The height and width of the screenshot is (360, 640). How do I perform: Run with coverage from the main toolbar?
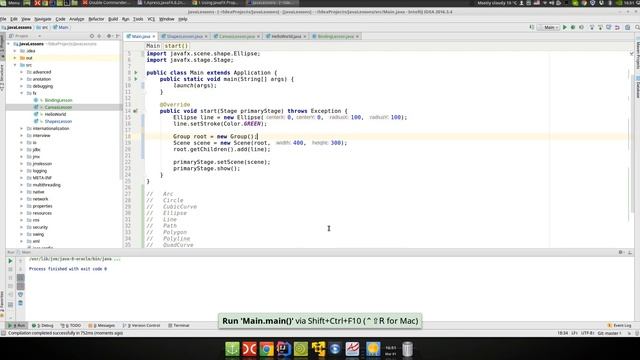tap(581, 27)
